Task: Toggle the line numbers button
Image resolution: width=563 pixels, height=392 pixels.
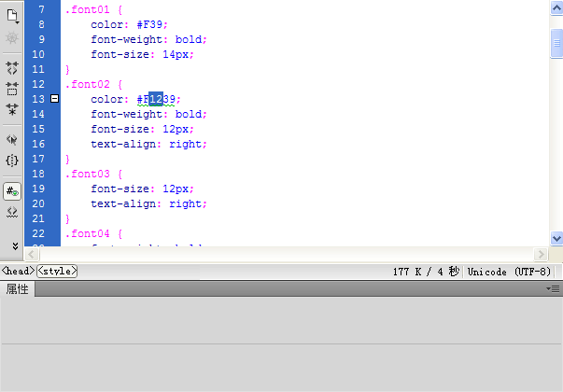Action: click(12, 190)
